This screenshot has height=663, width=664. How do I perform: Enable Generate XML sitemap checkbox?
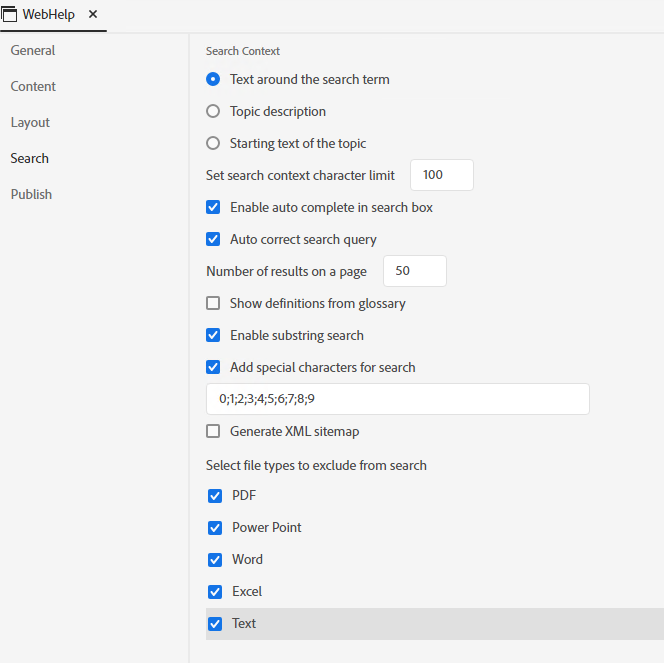point(213,432)
